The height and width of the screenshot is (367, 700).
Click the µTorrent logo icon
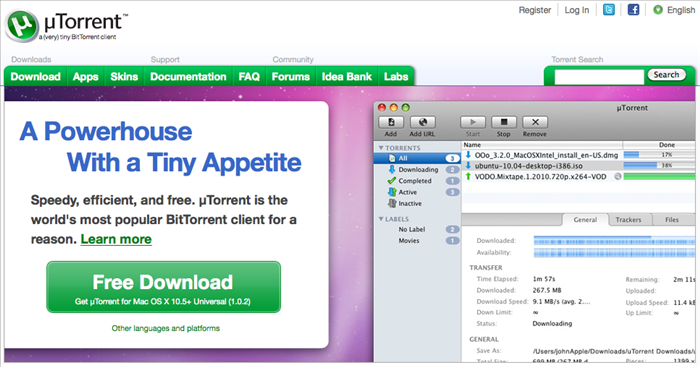pos(22,26)
